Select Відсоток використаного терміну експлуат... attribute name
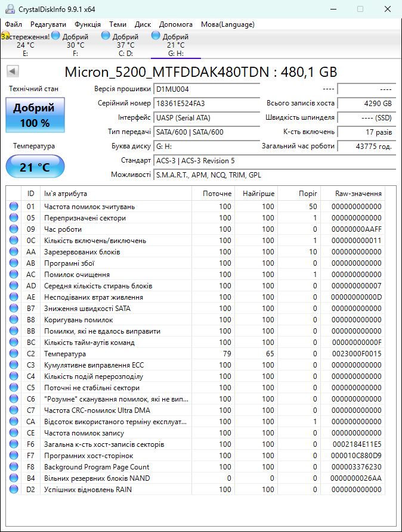402x532 pixels. (x=115, y=422)
